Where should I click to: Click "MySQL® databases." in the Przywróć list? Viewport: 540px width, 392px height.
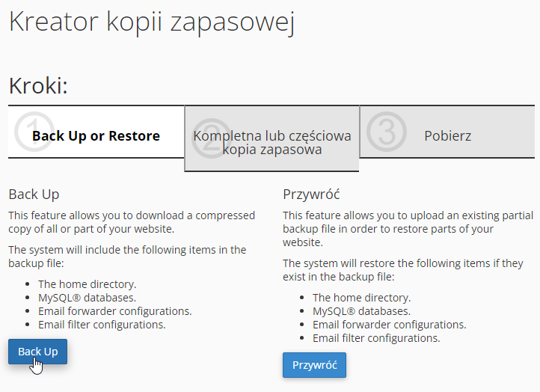[x=361, y=311]
